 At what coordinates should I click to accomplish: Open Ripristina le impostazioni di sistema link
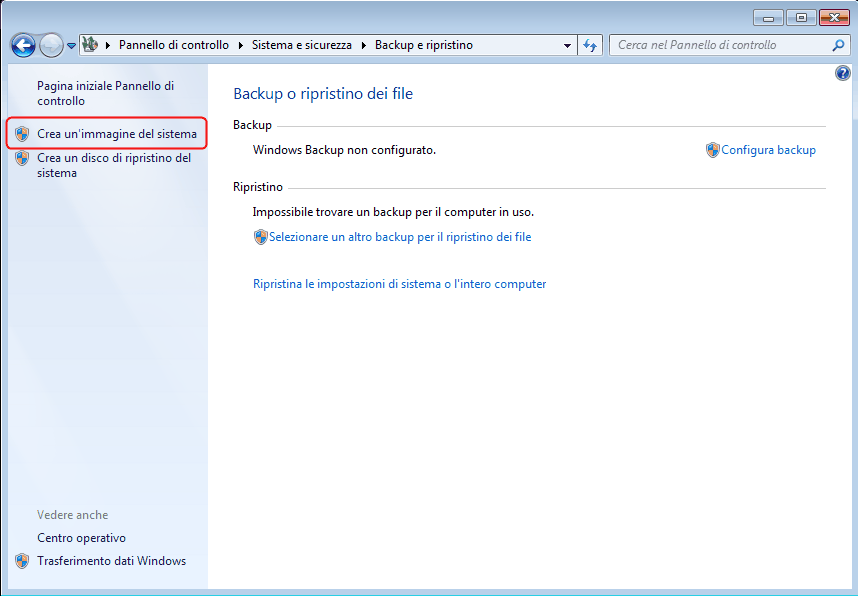(399, 284)
